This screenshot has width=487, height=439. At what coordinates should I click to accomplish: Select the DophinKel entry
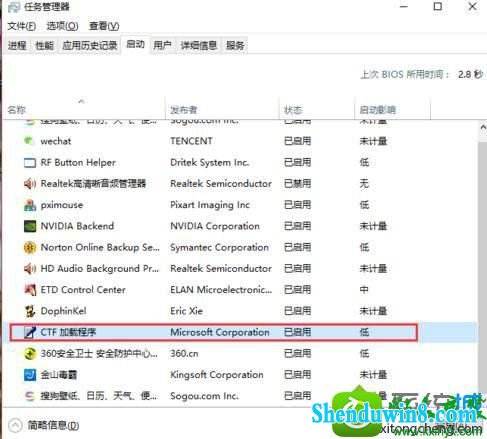click(x=63, y=311)
